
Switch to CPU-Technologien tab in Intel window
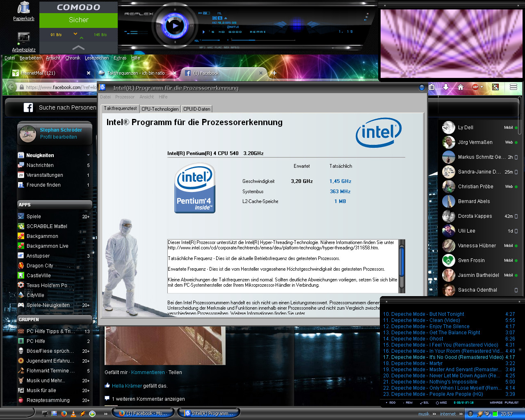pyautogui.click(x=160, y=109)
